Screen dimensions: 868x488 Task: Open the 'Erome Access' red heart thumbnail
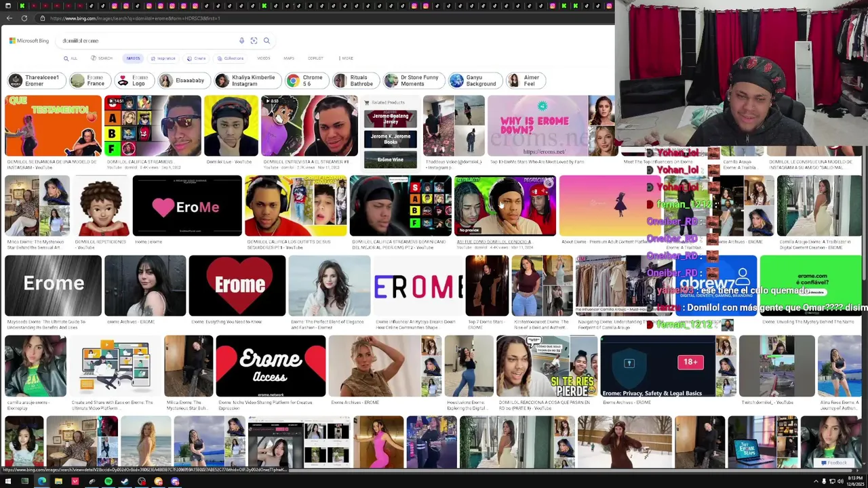[271, 366]
